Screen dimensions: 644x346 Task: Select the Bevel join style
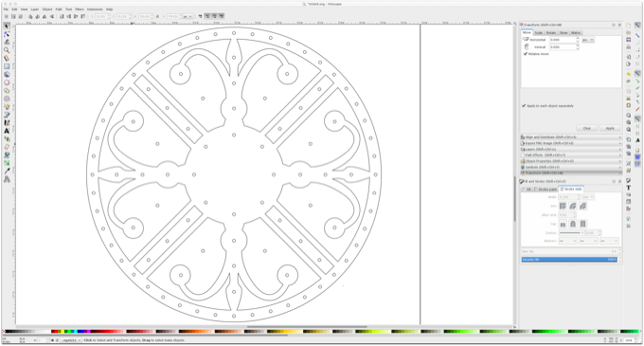pyautogui.click(x=582, y=206)
